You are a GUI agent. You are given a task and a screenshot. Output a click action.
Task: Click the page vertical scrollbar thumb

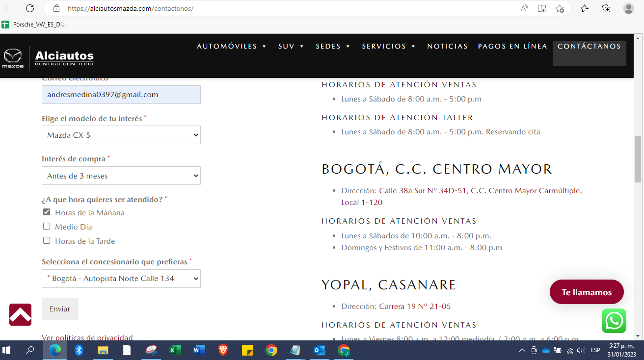(638, 159)
